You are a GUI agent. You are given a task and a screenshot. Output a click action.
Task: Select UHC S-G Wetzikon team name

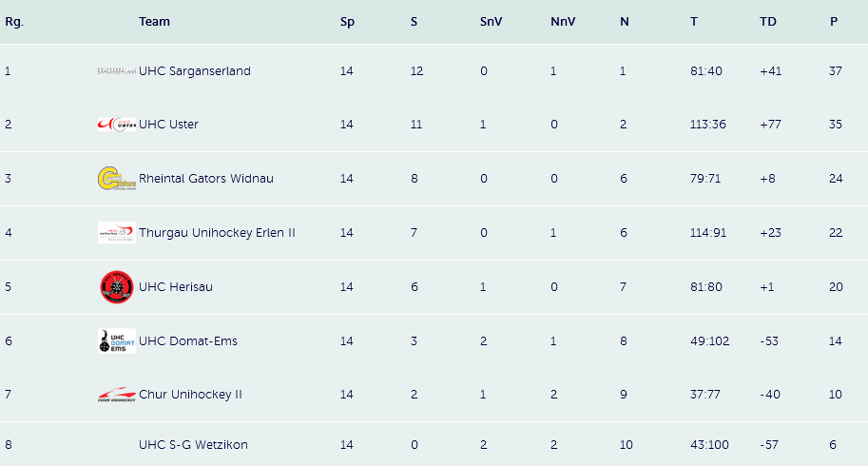point(193,444)
